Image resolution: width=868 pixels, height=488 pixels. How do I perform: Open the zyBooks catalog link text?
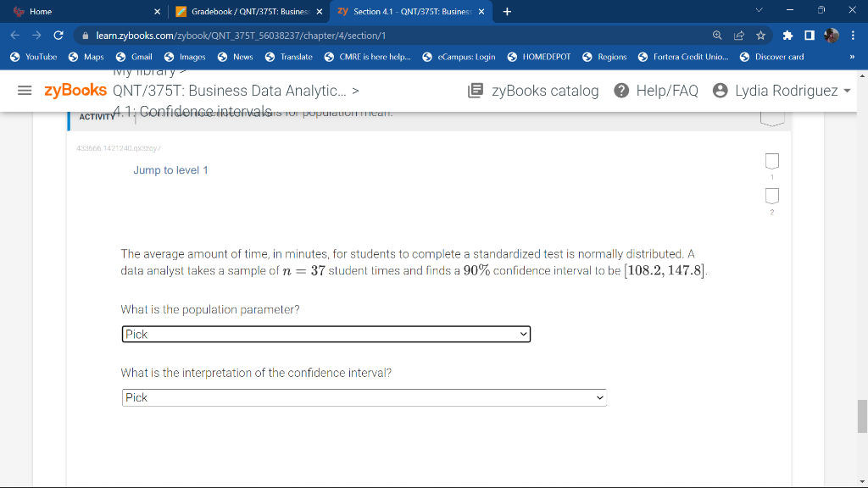(545, 91)
